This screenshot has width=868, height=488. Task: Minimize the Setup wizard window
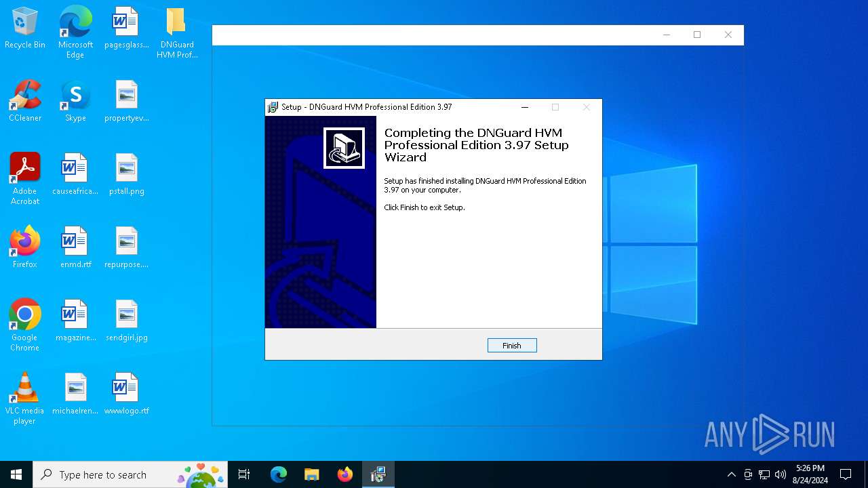(x=525, y=107)
